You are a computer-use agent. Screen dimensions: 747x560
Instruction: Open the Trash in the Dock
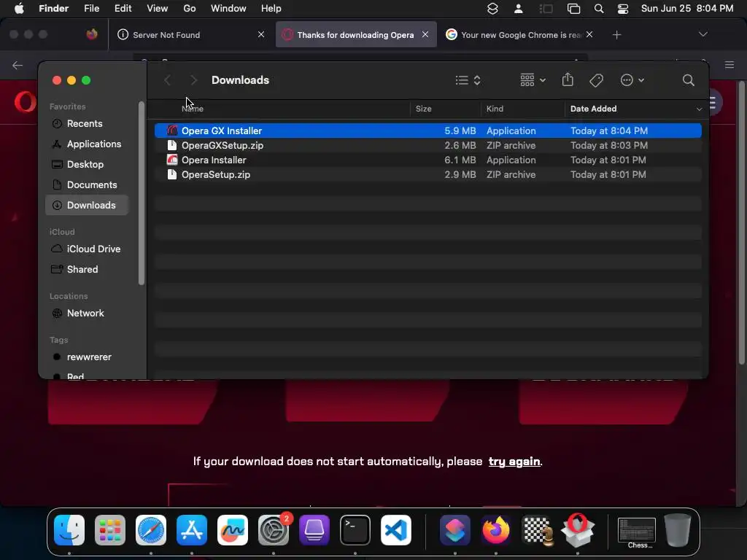coord(678,530)
